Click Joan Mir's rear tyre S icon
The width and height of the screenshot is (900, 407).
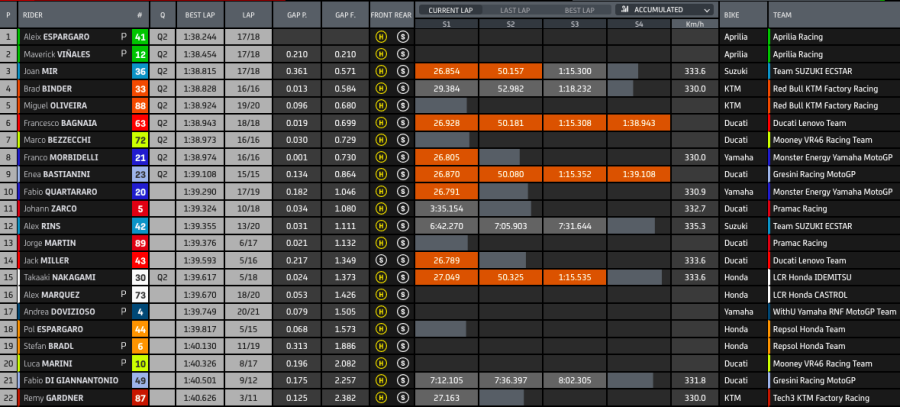point(401,71)
